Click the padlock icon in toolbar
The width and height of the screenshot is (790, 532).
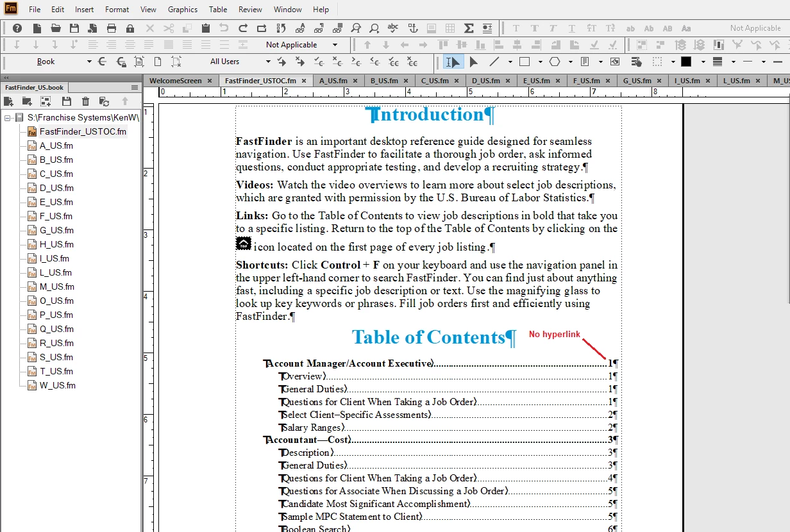pos(130,28)
